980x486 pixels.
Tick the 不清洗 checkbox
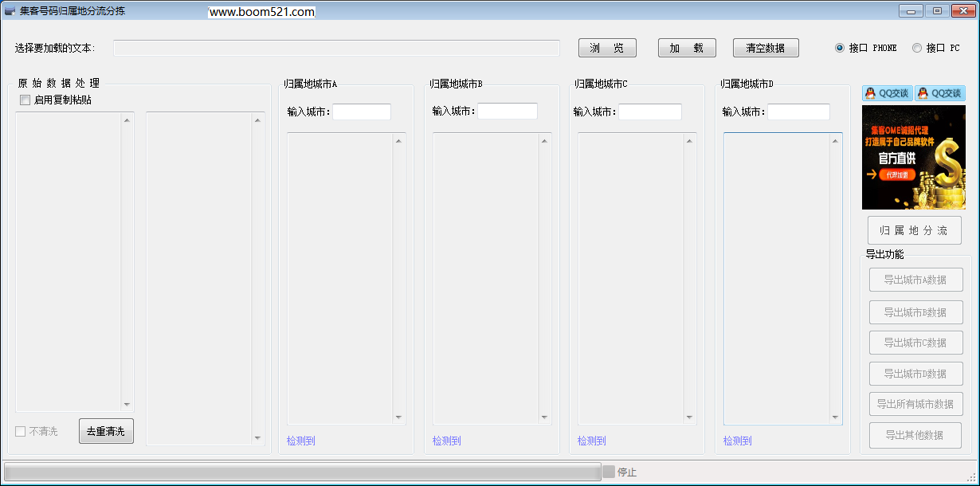point(37,431)
